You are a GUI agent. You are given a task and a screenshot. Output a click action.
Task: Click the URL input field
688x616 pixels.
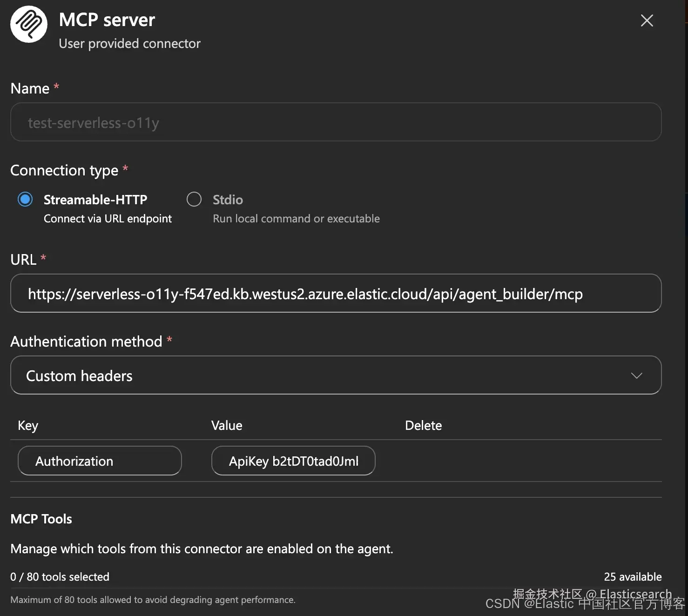[336, 294]
